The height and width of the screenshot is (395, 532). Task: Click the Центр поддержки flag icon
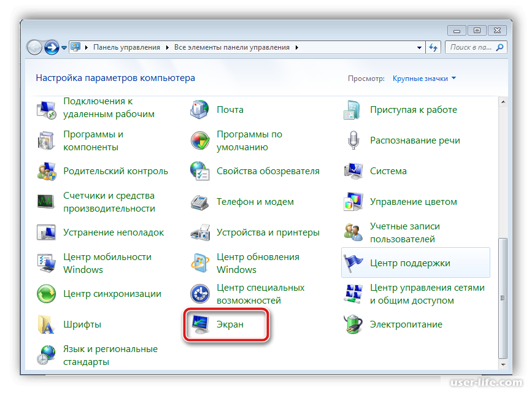click(x=353, y=263)
